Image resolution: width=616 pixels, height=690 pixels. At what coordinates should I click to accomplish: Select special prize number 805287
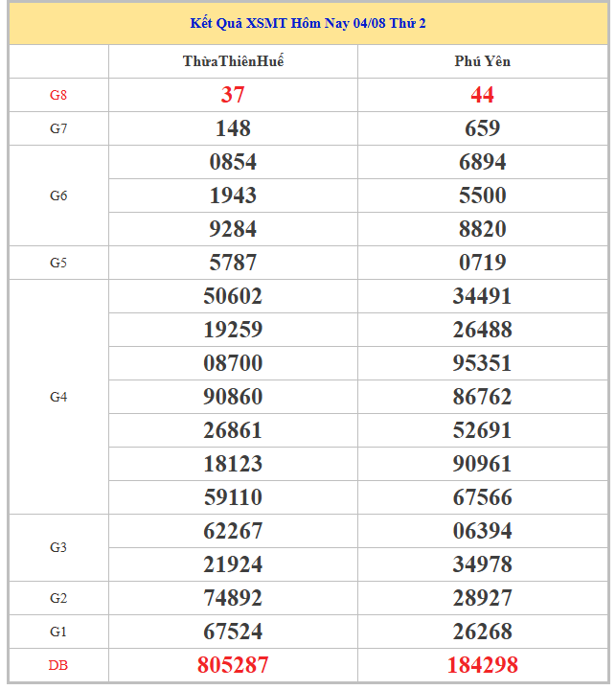[233, 665]
